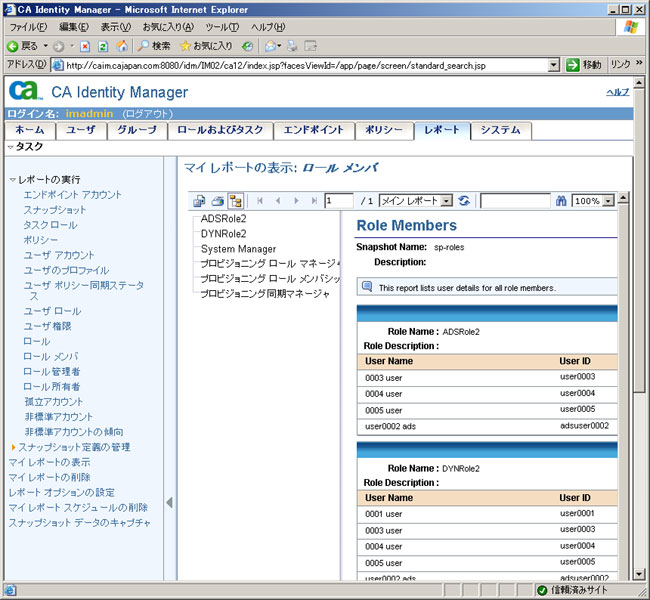Click the report viewer scroll up arrow
The height and width of the screenshot is (600, 650).
tap(623, 198)
